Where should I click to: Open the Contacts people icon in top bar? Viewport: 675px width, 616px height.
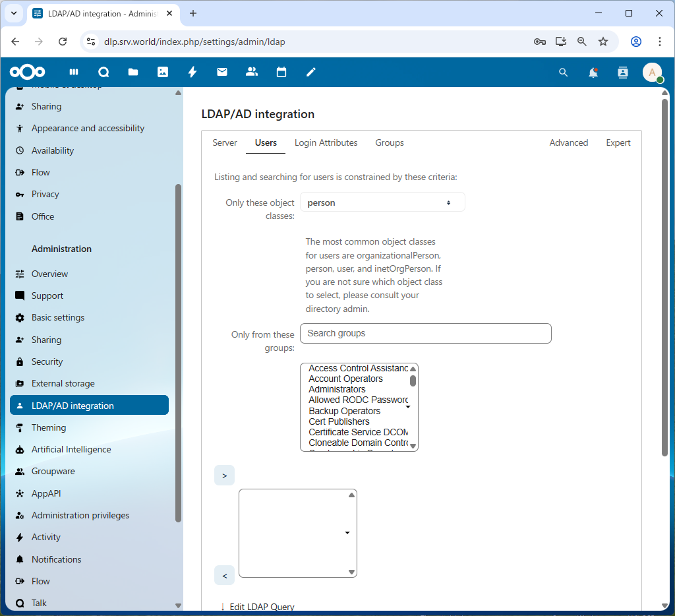tap(252, 72)
